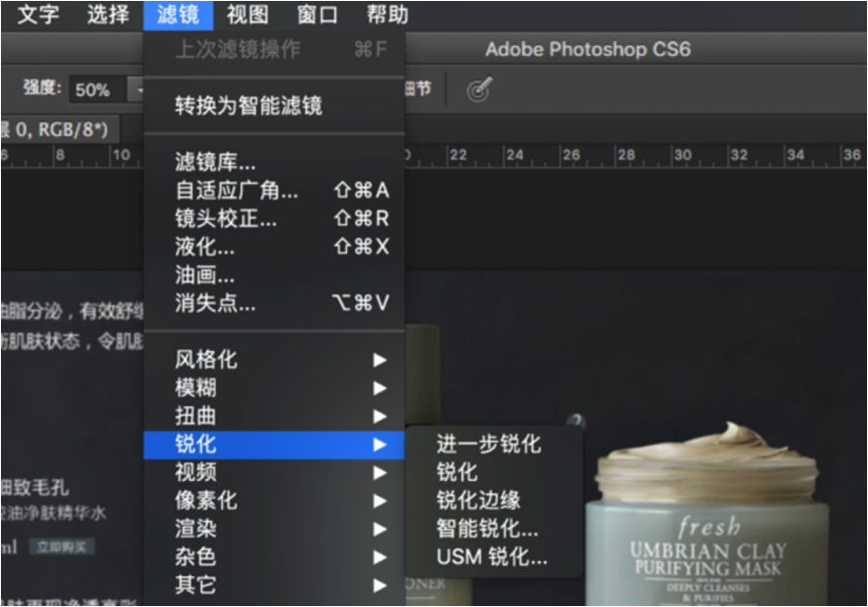Open the 选择 menu
868x607 pixels.
(108, 15)
